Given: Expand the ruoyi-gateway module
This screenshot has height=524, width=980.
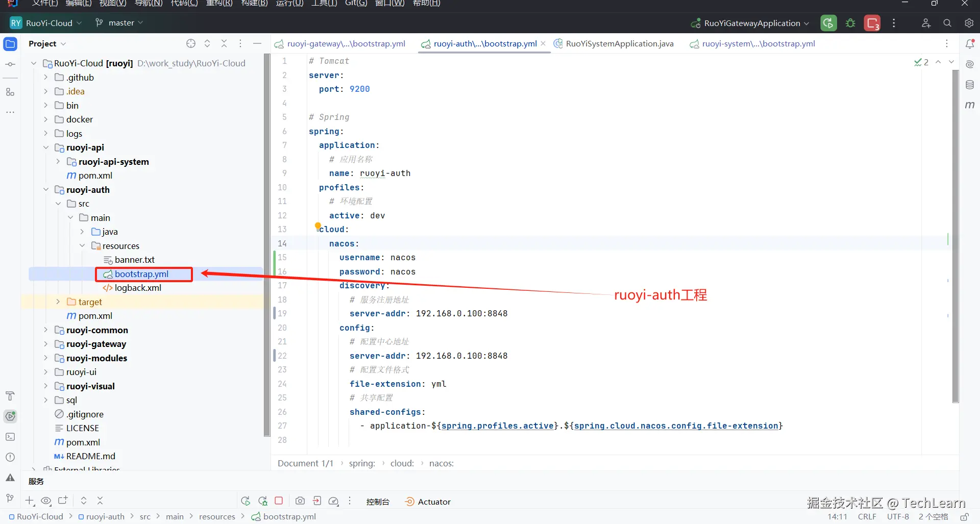Looking at the screenshot, I should point(46,344).
